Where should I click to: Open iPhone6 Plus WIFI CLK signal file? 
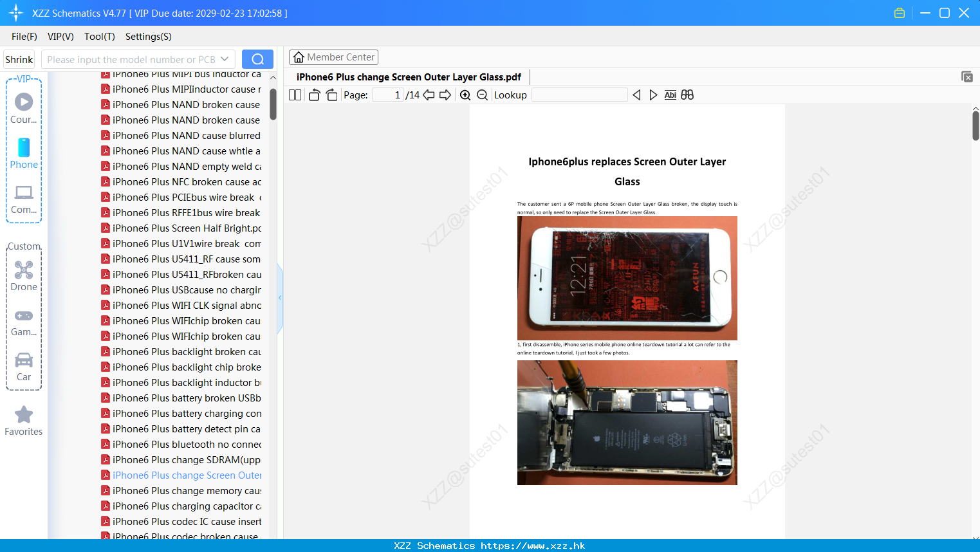coord(181,306)
